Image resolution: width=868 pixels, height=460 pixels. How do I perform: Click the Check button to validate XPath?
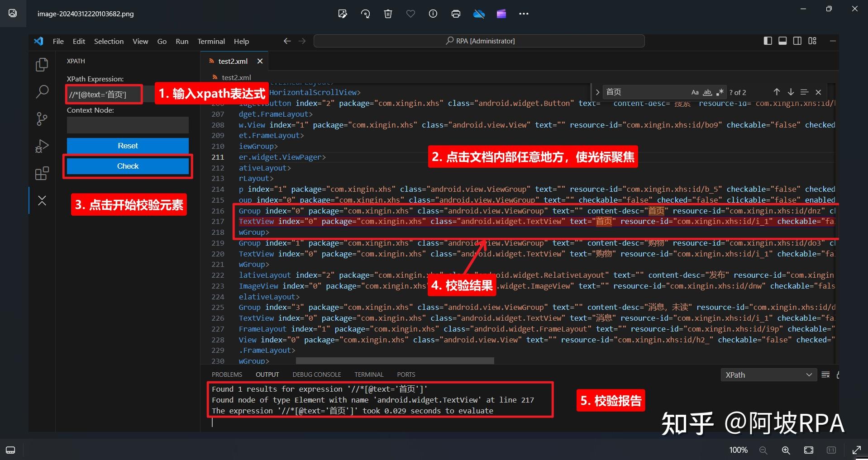pyautogui.click(x=128, y=166)
